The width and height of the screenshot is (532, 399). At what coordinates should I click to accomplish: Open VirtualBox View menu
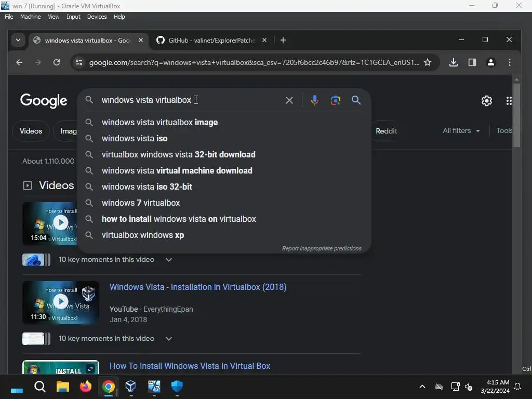[x=54, y=17]
